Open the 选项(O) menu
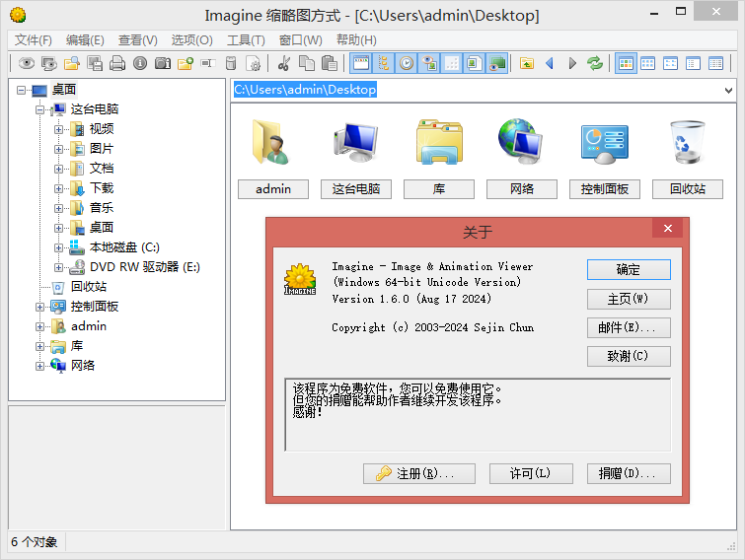This screenshot has height=560, width=745. point(192,39)
